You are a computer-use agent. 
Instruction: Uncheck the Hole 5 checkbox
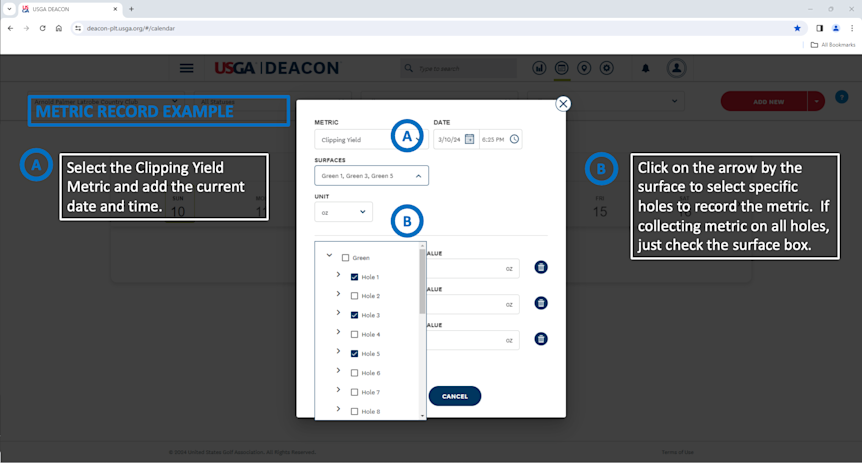coord(354,354)
